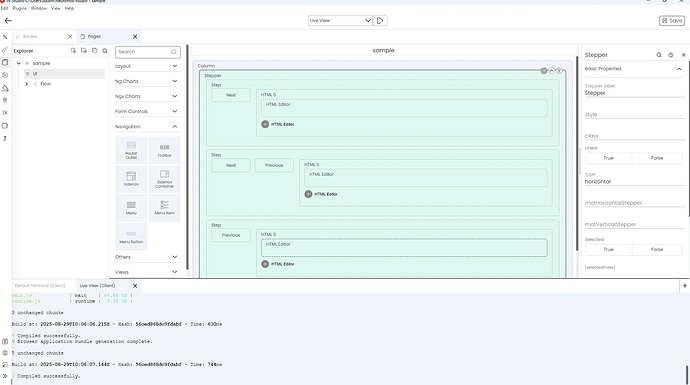Click the back arrow icon
This screenshot has height=385, width=690.
[x=8, y=21]
